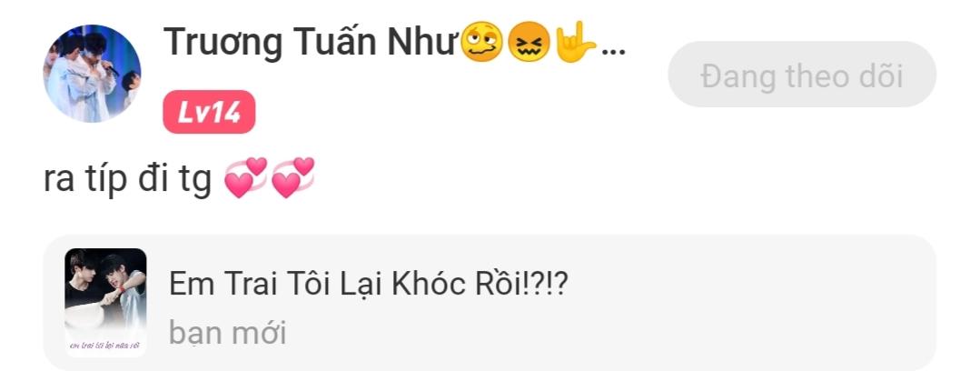Click the first revolving hearts emoji
Viewport: 980px width, 371px height.
[x=245, y=177]
